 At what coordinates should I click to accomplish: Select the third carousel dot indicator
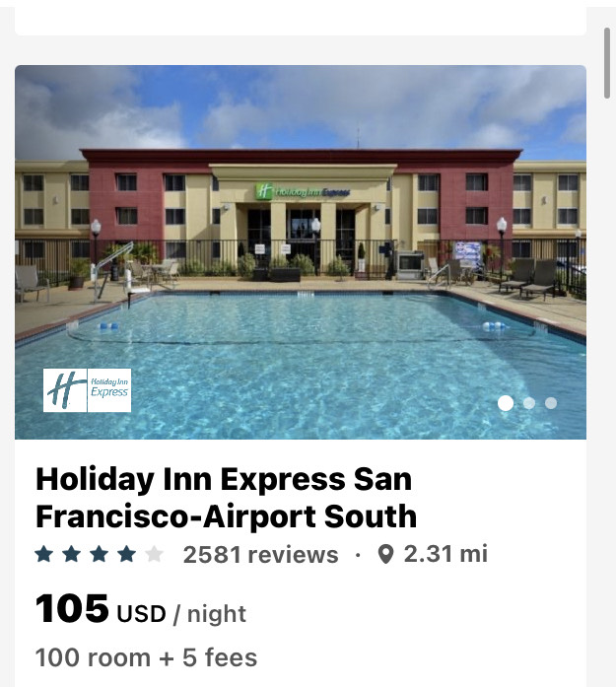[551, 403]
